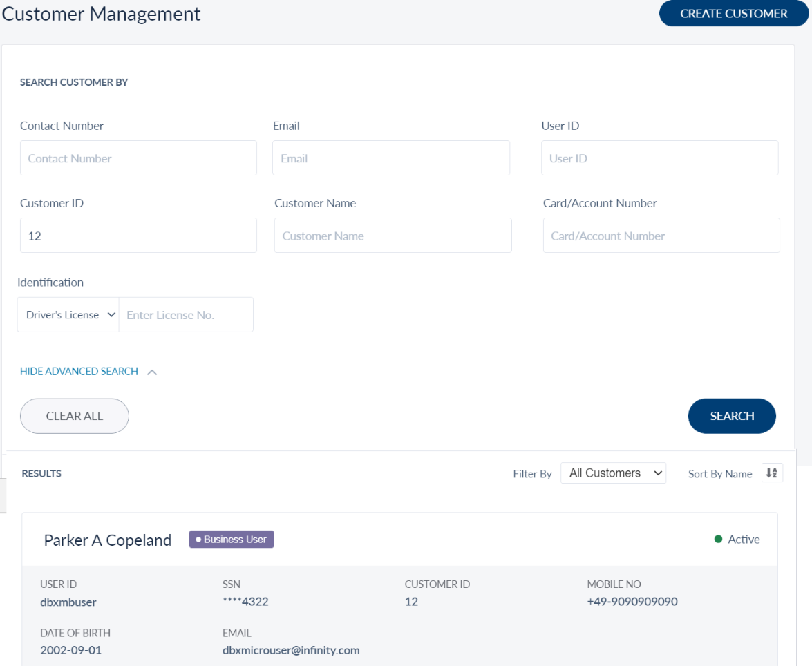Open the All Customers filter dropdown
The image size is (812, 666).
point(613,473)
